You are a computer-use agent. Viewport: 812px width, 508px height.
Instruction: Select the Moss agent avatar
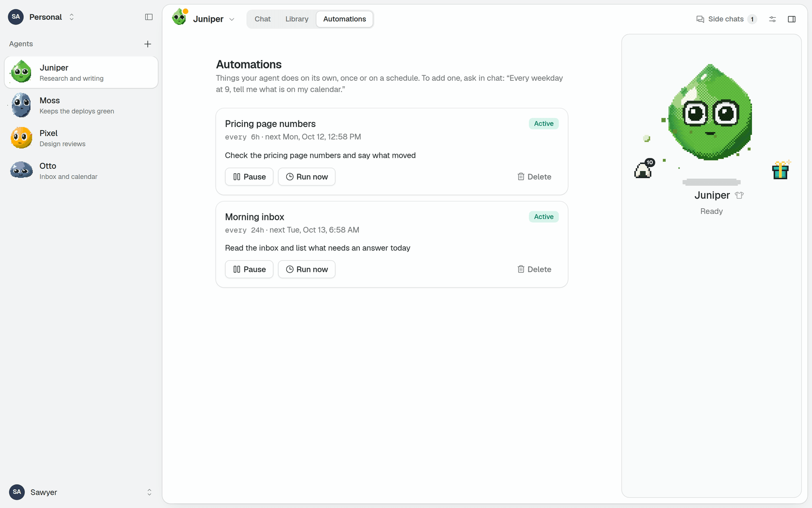21,105
